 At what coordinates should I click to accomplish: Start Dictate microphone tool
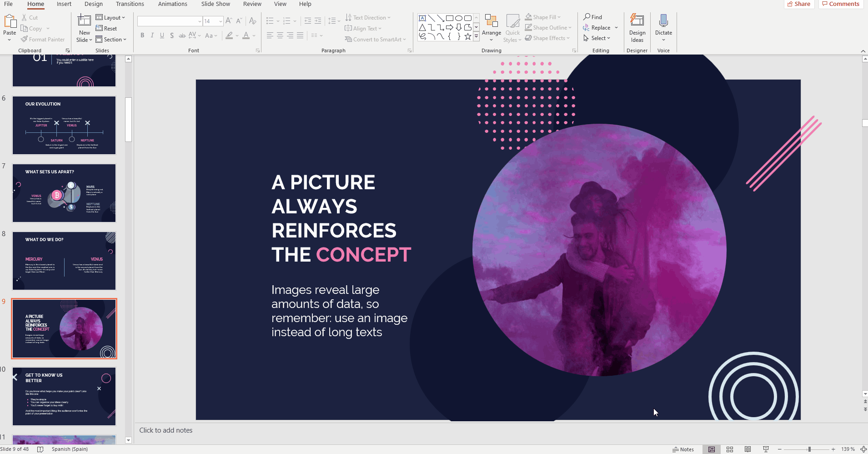(x=663, y=22)
